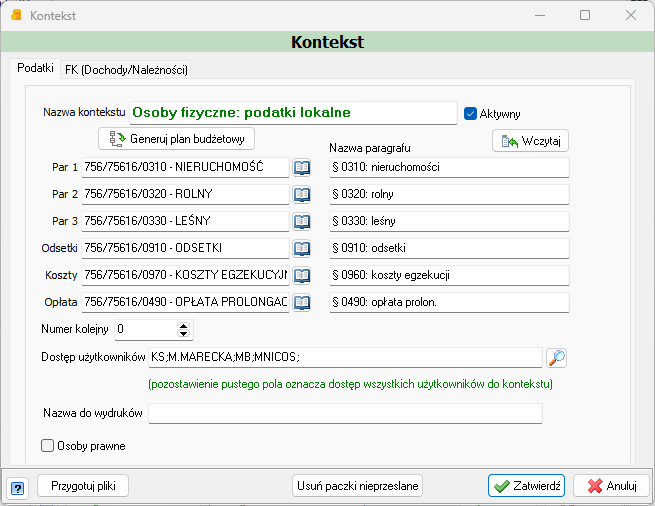This screenshot has width=655, height=506.
Task: Minimize the Kontekst window
Action: tap(540, 15)
